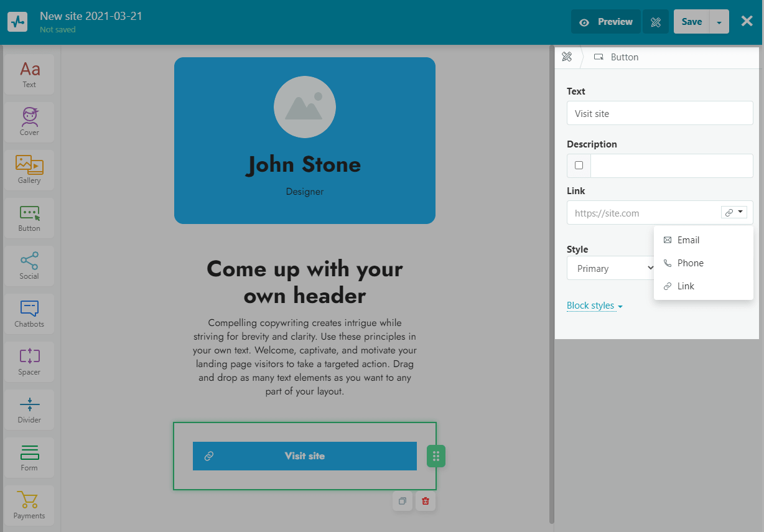
Task: Pick the Social block icon
Action: tap(29, 265)
